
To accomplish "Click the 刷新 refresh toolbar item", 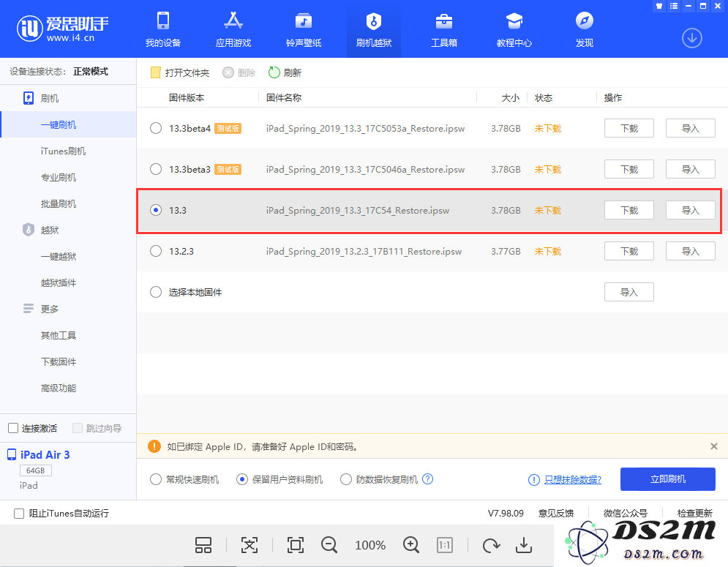I will tap(285, 72).
